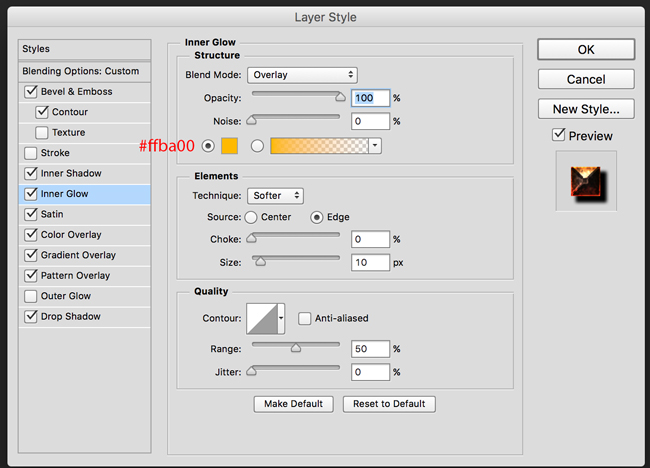Enable the Texture checkbox
650x468 pixels.
point(42,133)
